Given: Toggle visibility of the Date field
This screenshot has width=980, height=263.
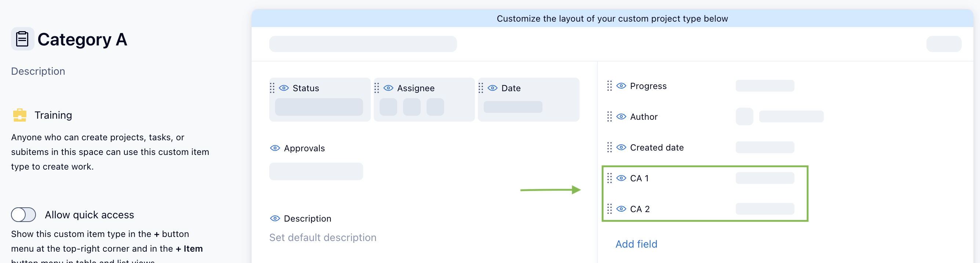Looking at the screenshot, I should (493, 88).
